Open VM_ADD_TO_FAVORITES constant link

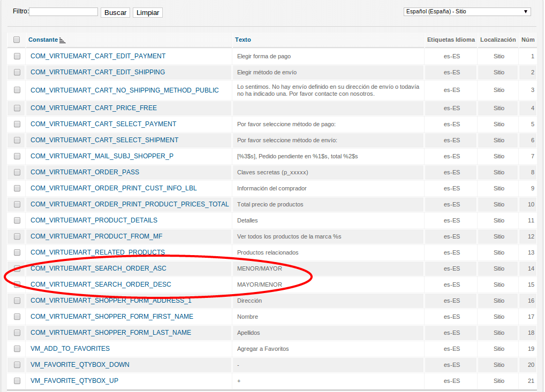coord(70,349)
